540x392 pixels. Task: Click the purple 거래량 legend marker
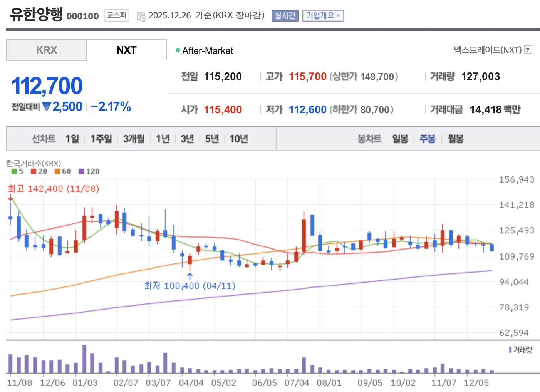click(x=510, y=350)
